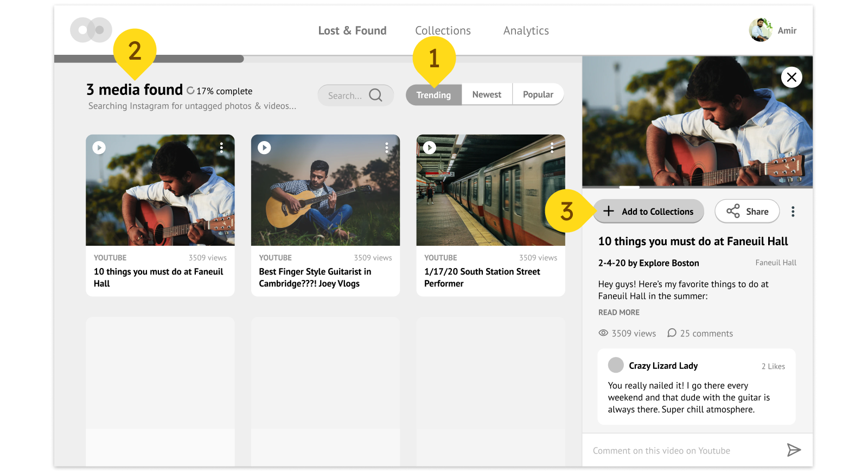Viewport: 868px width, 472px height.
Task: Click the Faneuil Hall location tag
Action: (x=776, y=263)
